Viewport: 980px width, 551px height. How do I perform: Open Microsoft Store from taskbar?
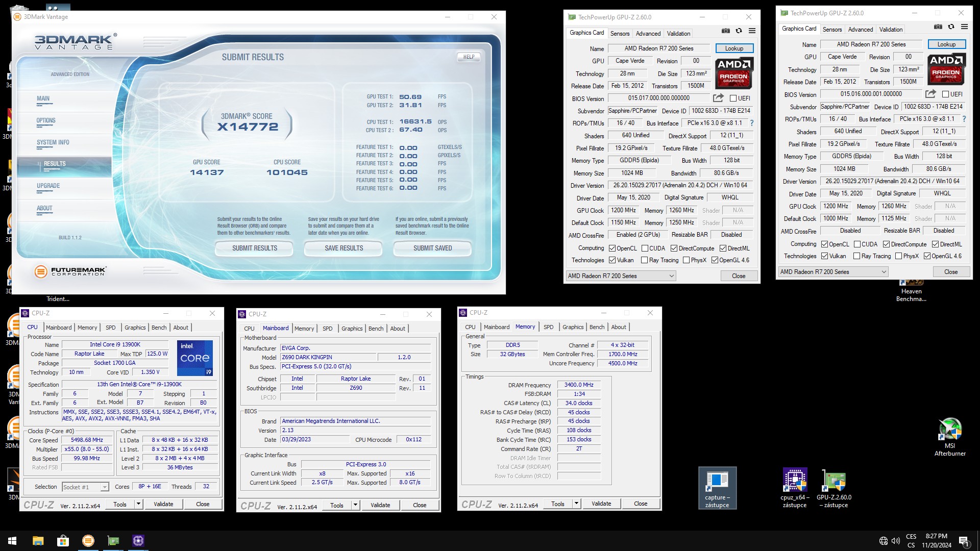click(63, 541)
